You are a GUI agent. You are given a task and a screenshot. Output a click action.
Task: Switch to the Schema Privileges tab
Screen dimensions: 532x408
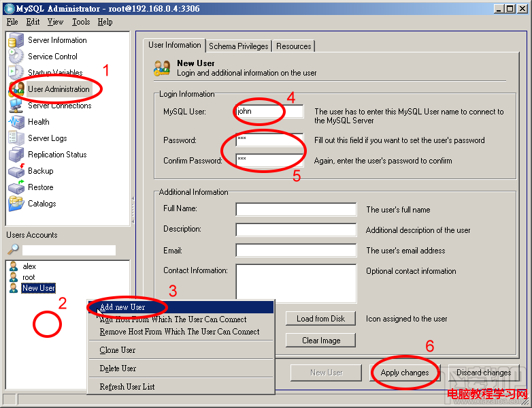tap(239, 46)
